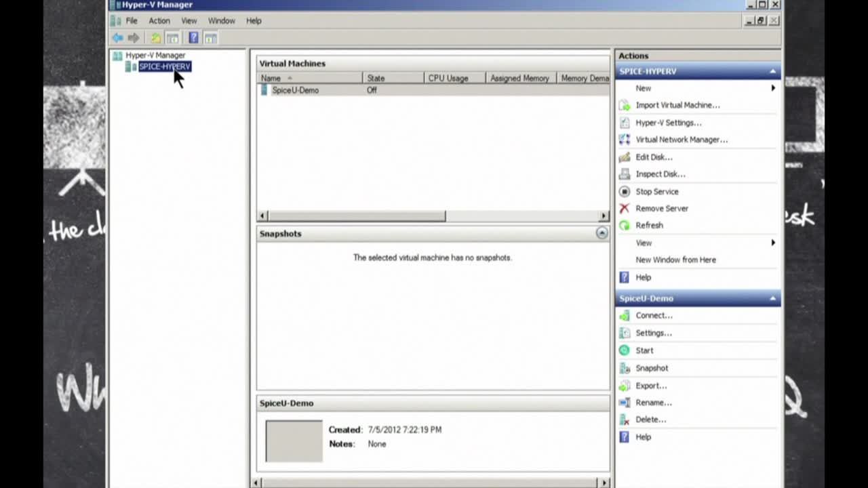
Task: Click Export... action label
Action: coord(651,386)
